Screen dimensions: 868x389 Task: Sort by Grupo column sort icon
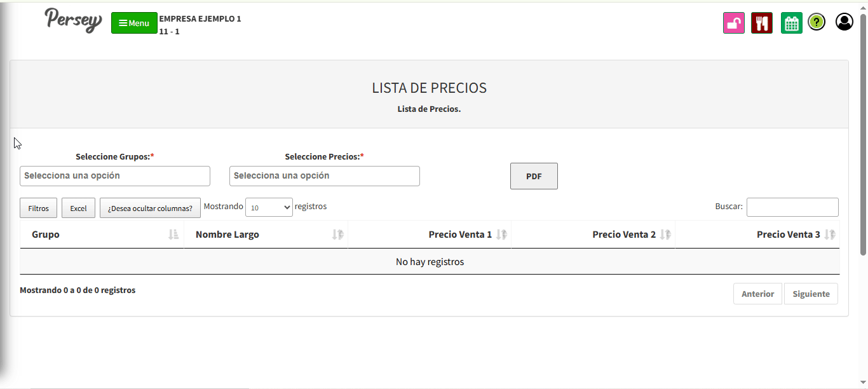click(173, 235)
